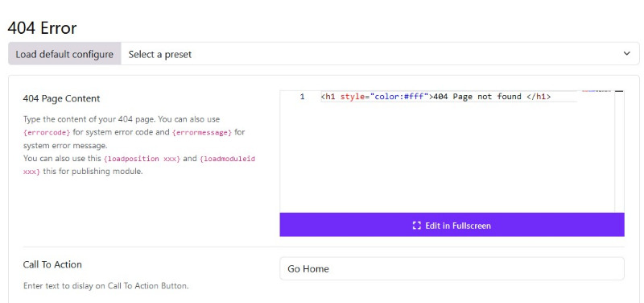644x303 pixels.
Task: Click the Call To Action help text
Action: coord(106,286)
